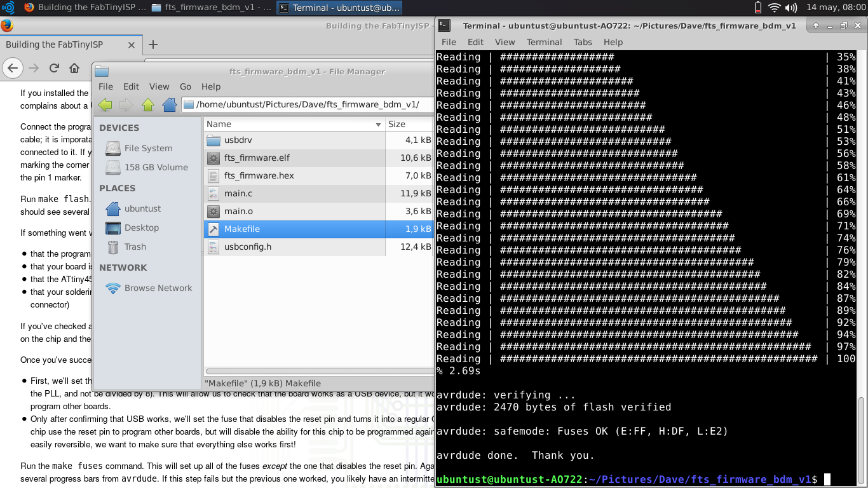
Task: Select the Makefile icon
Action: pos(214,229)
